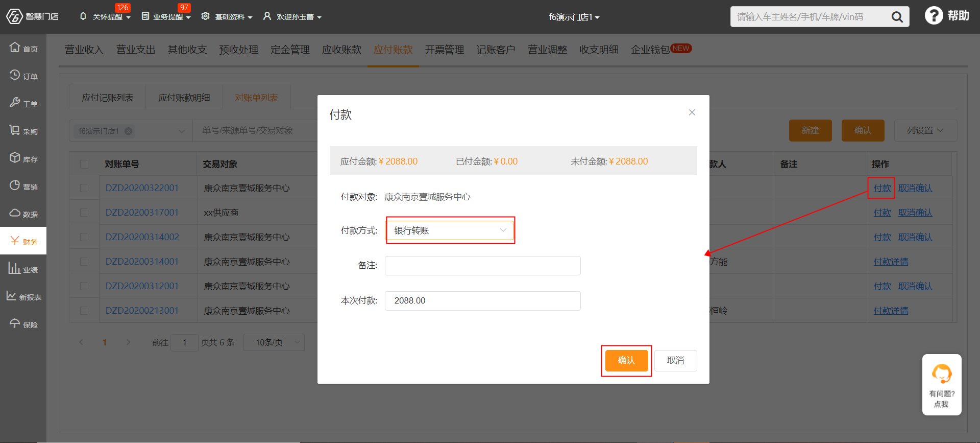This screenshot has height=443, width=980.
Task: Open 库存 inventory in the sidebar
Action: tap(23, 158)
